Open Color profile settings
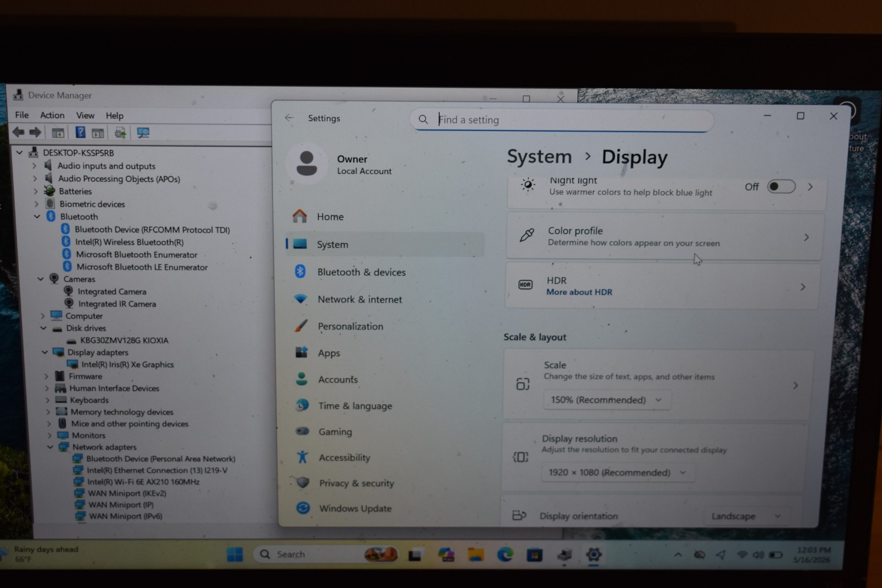This screenshot has height=588, width=882. 665,237
